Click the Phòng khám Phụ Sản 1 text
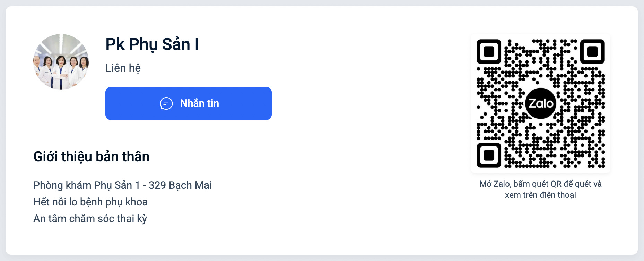644x261 pixels. point(87,185)
